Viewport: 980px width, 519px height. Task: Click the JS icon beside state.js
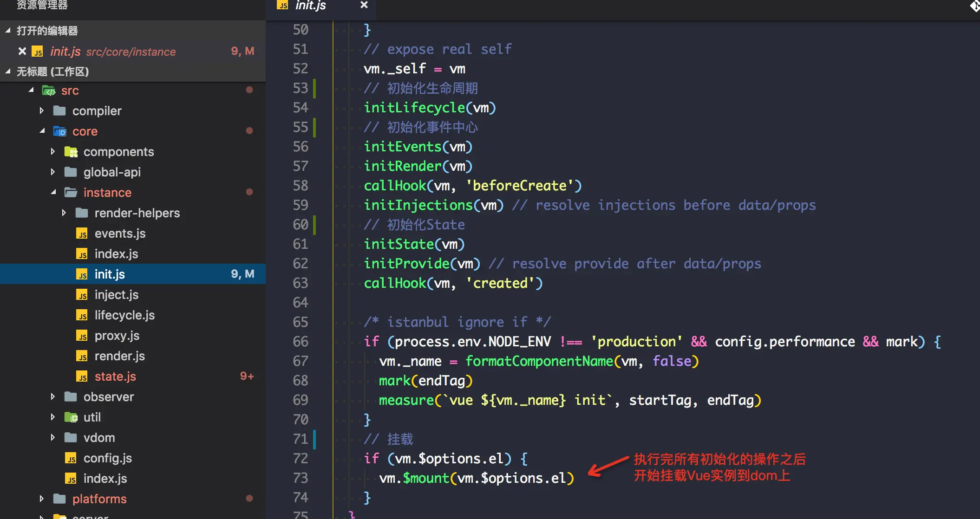pyautogui.click(x=82, y=376)
